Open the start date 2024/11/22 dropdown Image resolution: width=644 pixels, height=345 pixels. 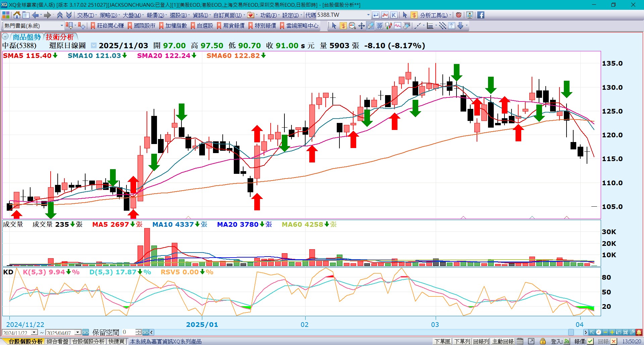34,332
